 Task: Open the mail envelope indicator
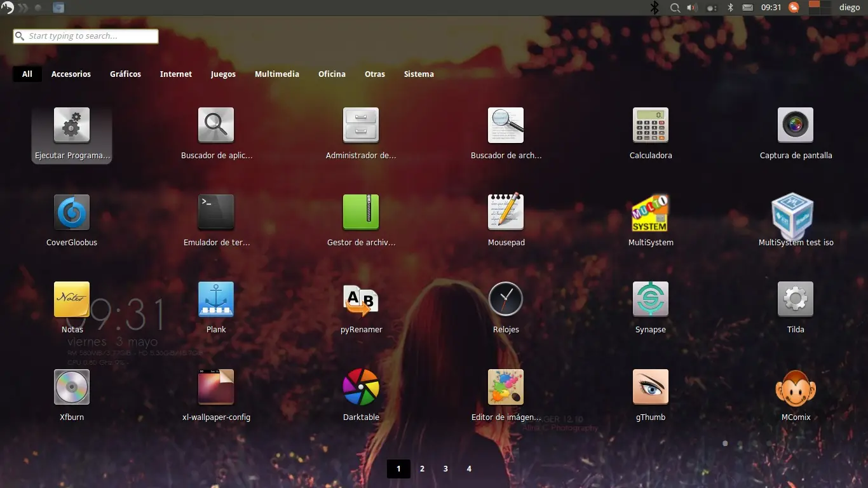[748, 8]
